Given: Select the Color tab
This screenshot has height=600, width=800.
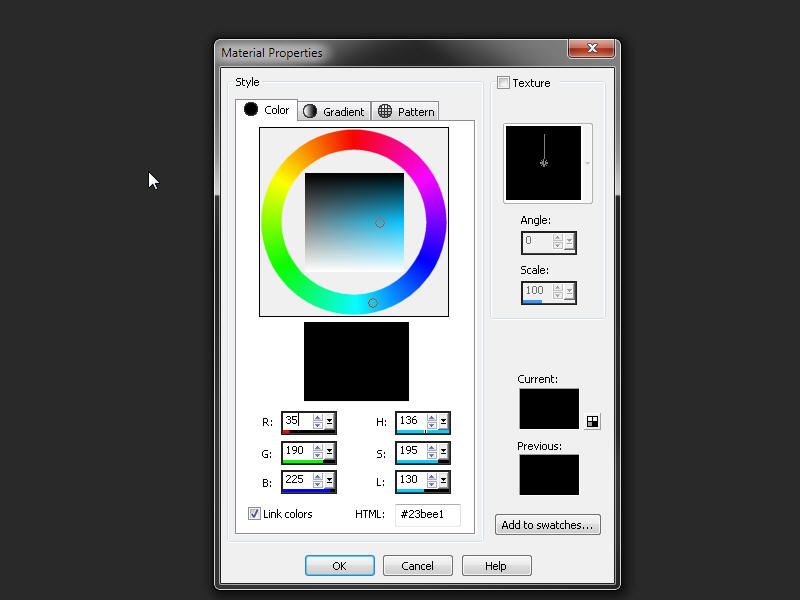Looking at the screenshot, I should (266, 110).
